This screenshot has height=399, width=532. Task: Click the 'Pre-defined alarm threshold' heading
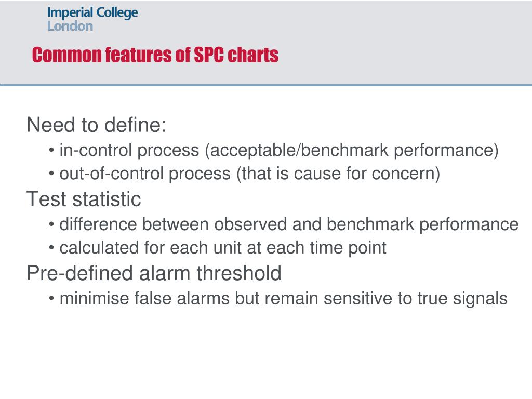pyautogui.click(x=154, y=273)
